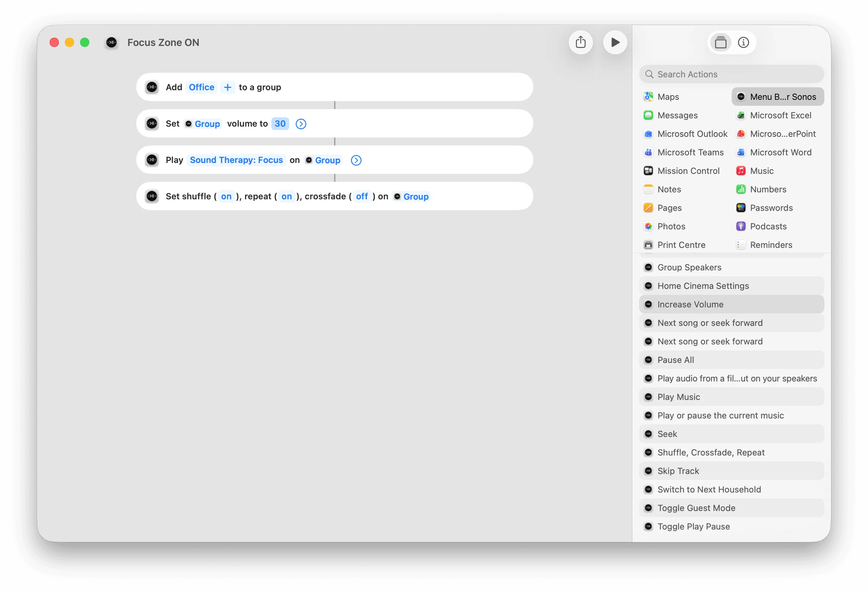
Task: Add Play or pause the current music
Action: click(731, 415)
